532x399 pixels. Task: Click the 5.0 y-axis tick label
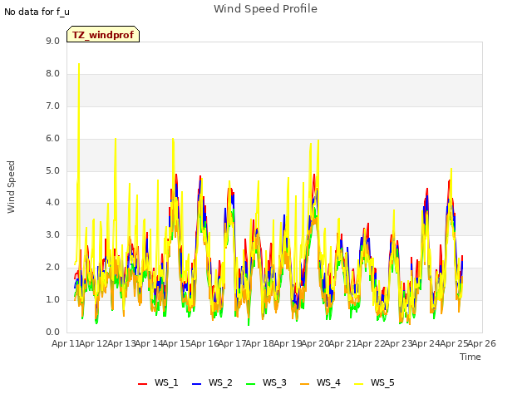point(52,170)
